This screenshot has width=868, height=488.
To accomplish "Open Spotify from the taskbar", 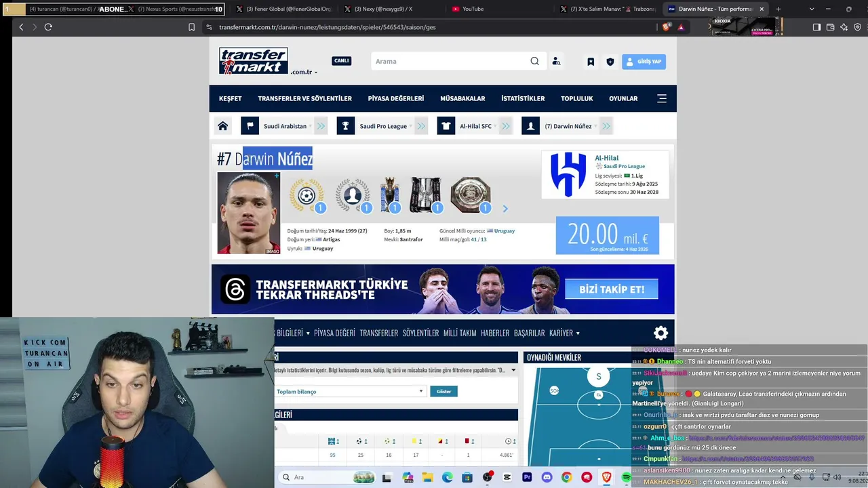I will (x=626, y=477).
